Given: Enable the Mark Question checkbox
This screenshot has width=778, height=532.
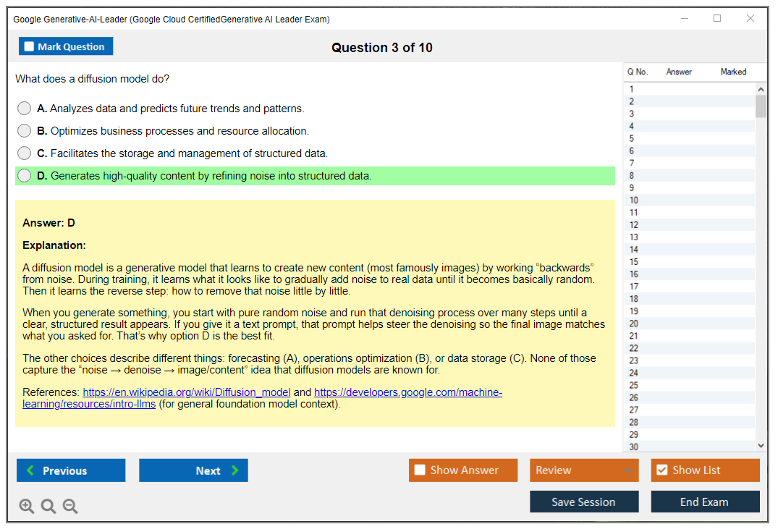Looking at the screenshot, I should click(29, 46).
